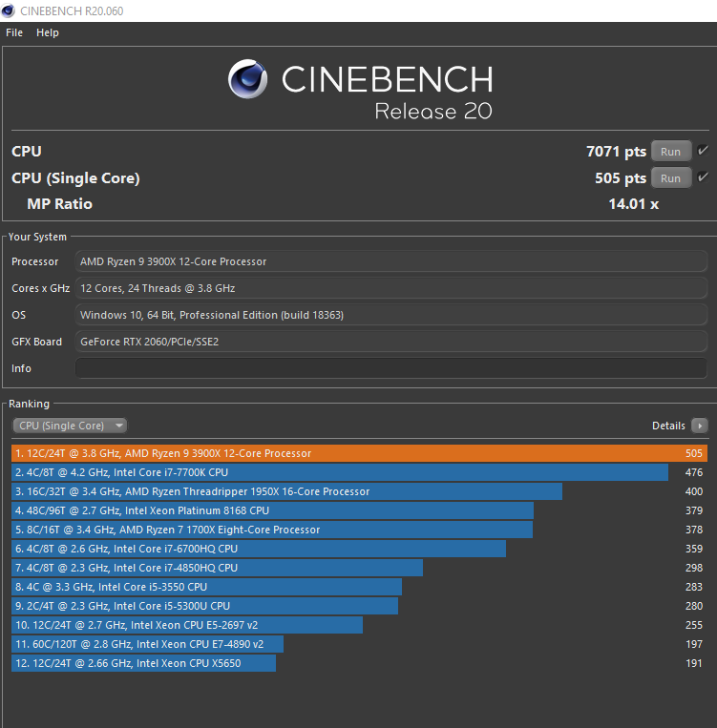
Task: Click the Cinebench sphere logo
Action: [x=247, y=79]
